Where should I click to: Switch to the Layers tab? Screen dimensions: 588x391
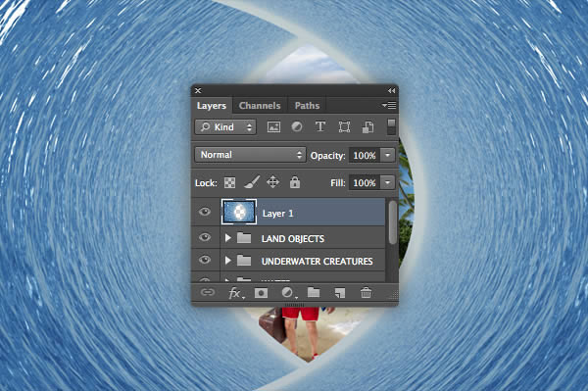[212, 106]
